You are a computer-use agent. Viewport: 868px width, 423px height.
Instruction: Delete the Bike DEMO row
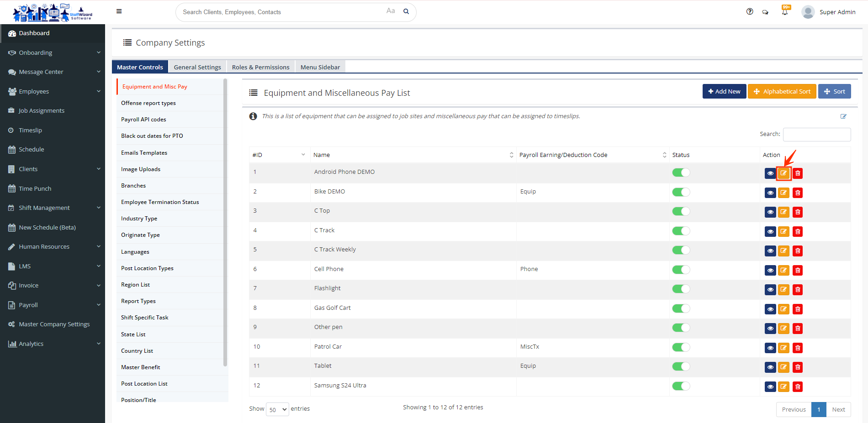pyautogui.click(x=798, y=193)
